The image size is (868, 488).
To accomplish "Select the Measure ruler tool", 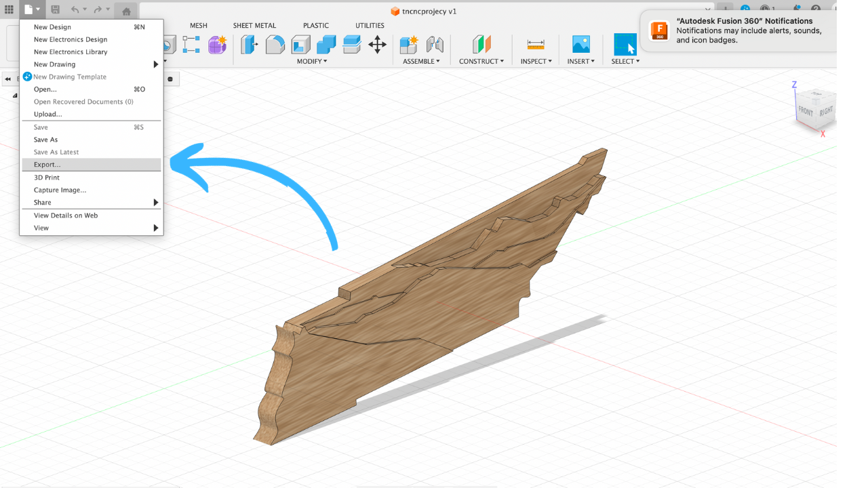I will [536, 45].
